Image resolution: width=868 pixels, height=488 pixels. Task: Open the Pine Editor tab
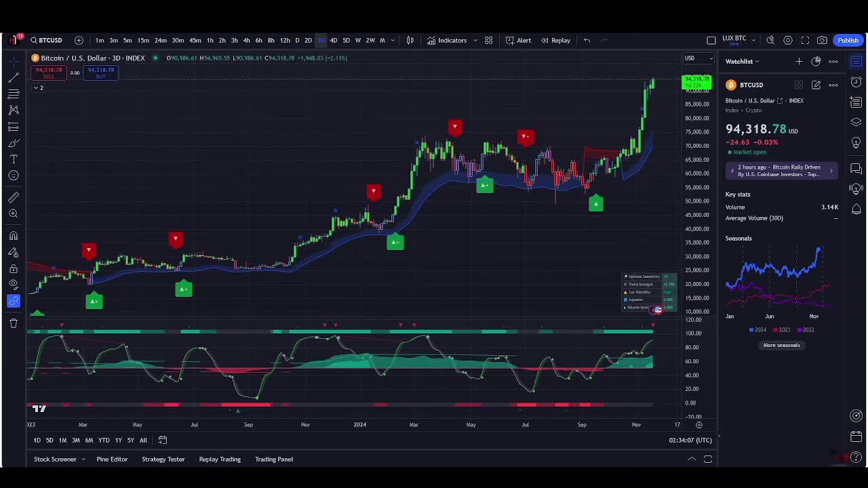tap(112, 460)
